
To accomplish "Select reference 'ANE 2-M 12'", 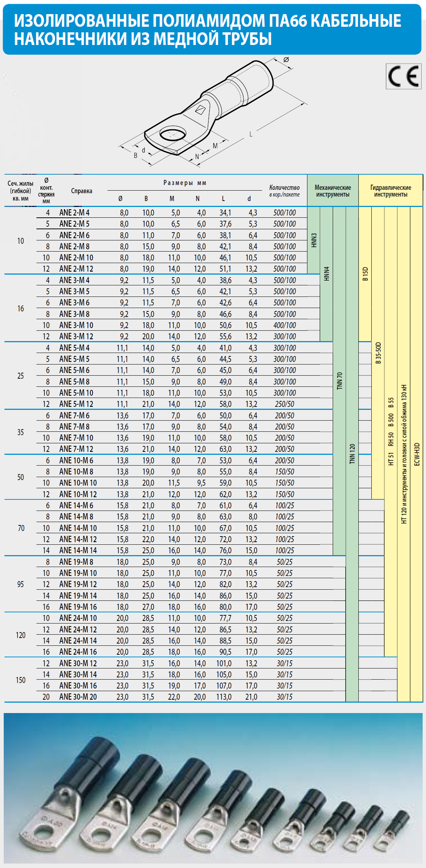I will 76,269.
